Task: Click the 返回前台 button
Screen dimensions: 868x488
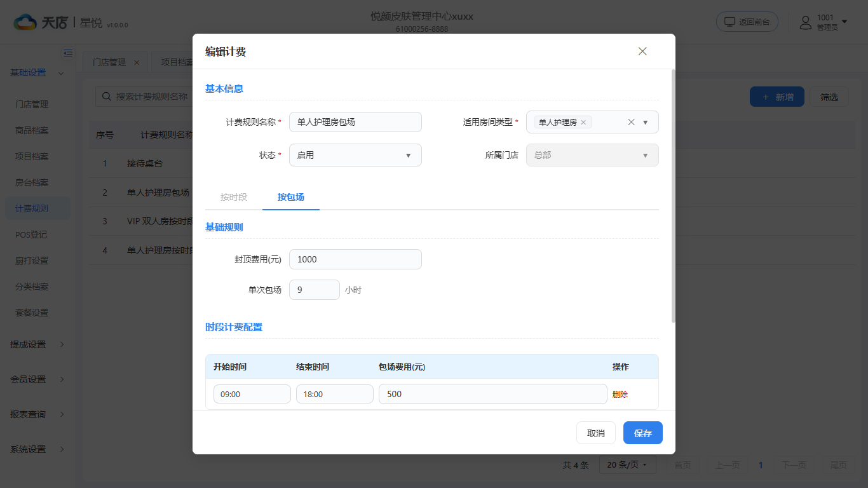Action: click(x=747, y=22)
